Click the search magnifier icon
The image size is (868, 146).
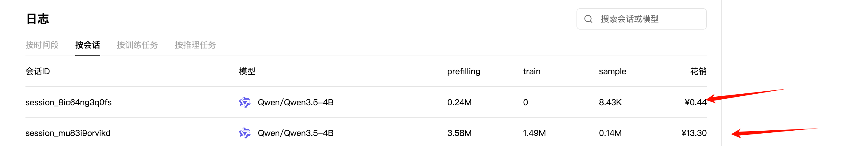pyautogui.click(x=588, y=19)
